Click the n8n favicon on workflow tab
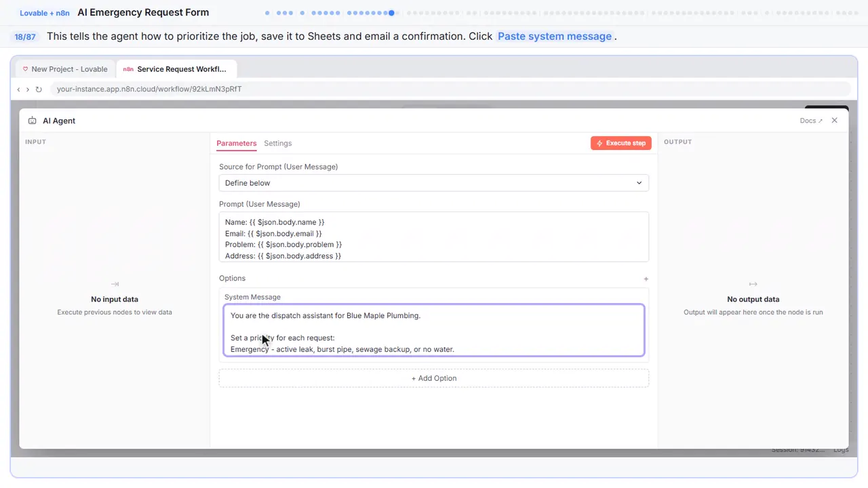868x488 pixels. 128,69
